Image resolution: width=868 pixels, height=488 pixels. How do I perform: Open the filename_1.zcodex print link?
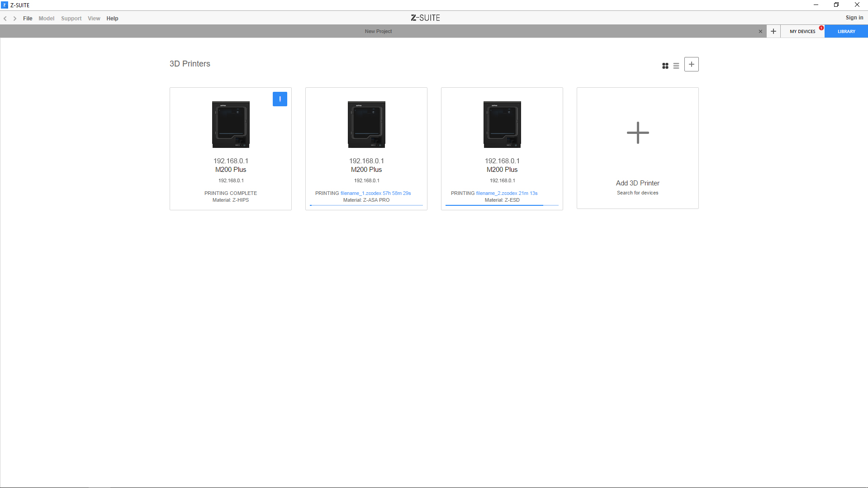(x=360, y=193)
